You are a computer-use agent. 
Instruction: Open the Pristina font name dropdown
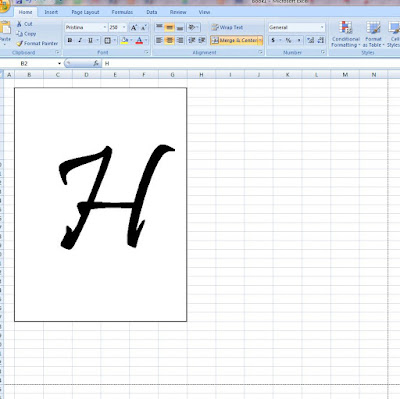click(x=105, y=27)
